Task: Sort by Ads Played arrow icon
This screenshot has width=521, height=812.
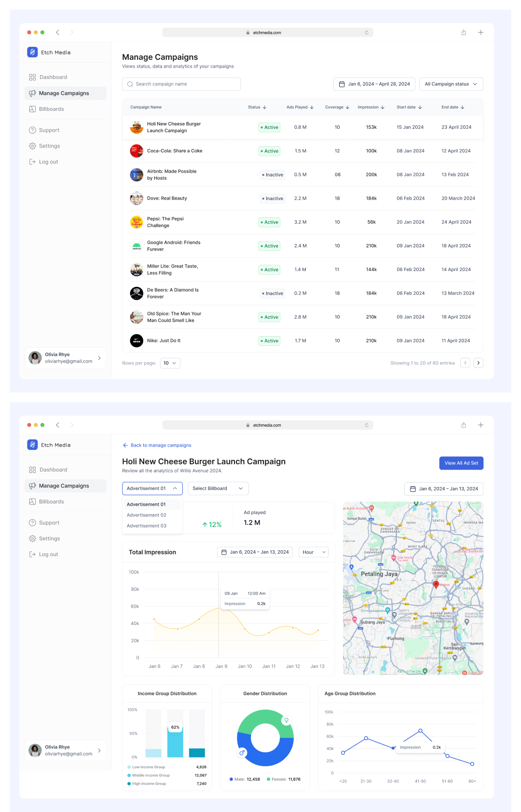Action: point(312,107)
